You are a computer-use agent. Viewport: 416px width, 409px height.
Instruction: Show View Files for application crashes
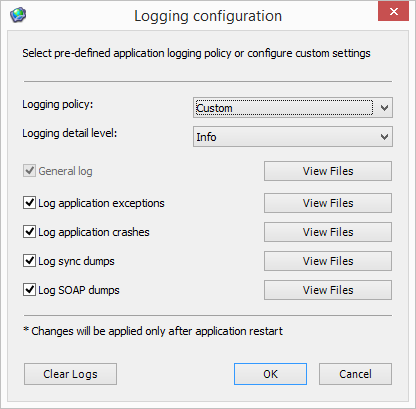328,232
